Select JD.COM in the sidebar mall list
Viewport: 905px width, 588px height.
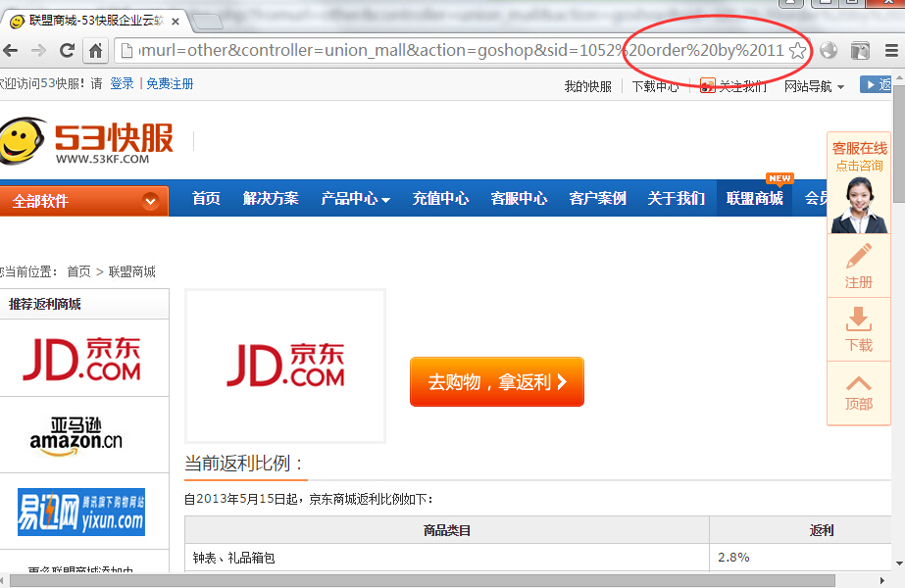click(82, 359)
